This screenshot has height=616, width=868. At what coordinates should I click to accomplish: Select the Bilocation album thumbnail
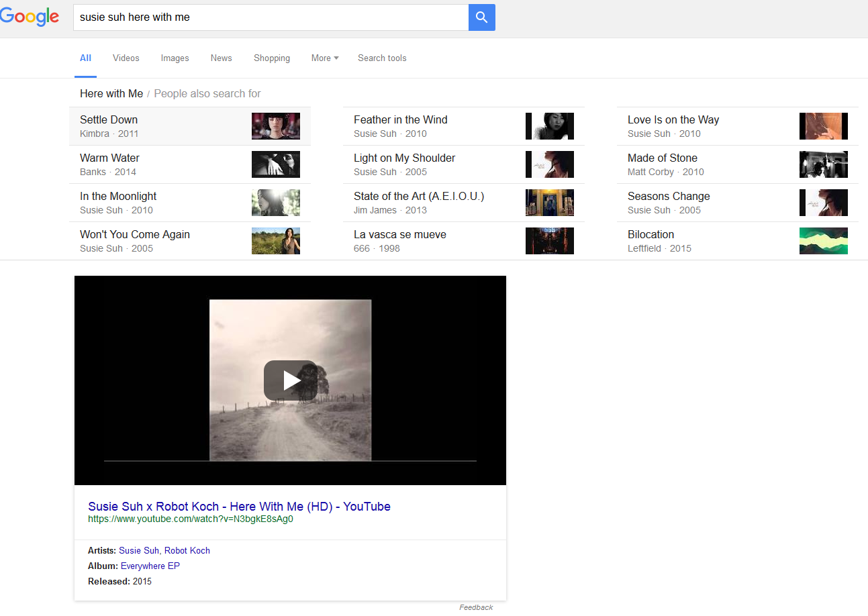[823, 241]
